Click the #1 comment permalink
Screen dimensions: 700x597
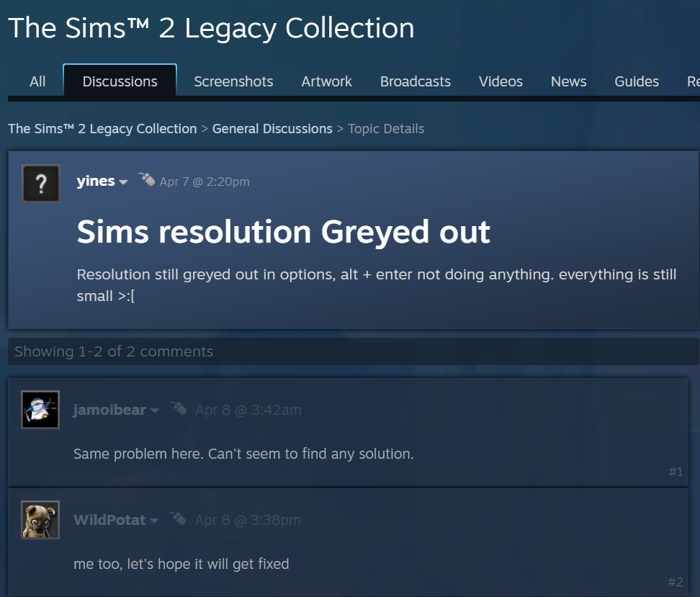tap(676, 472)
